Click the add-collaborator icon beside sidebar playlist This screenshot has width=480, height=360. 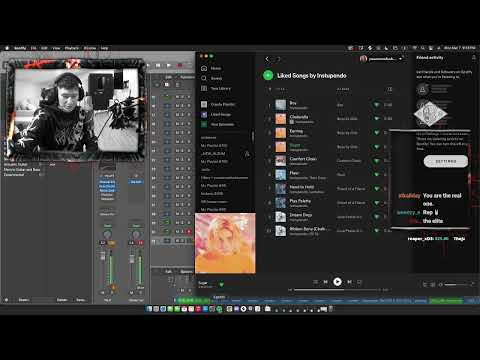tap(247, 154)
